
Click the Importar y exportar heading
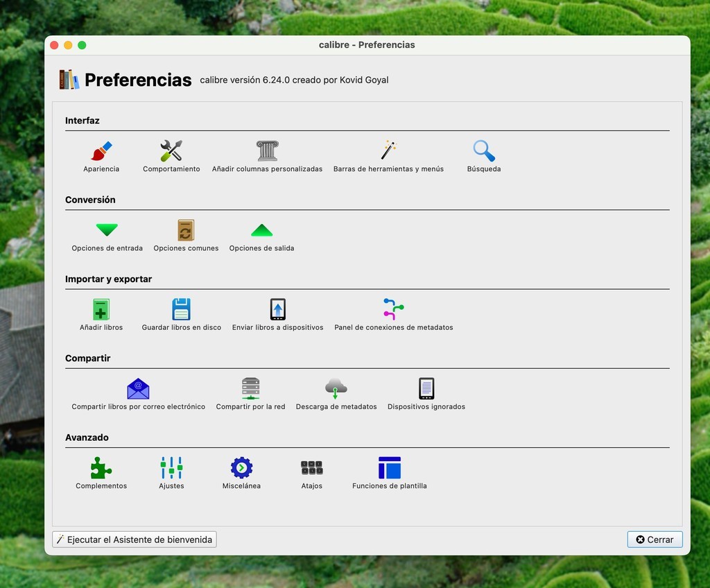click(x=108, y=279)
